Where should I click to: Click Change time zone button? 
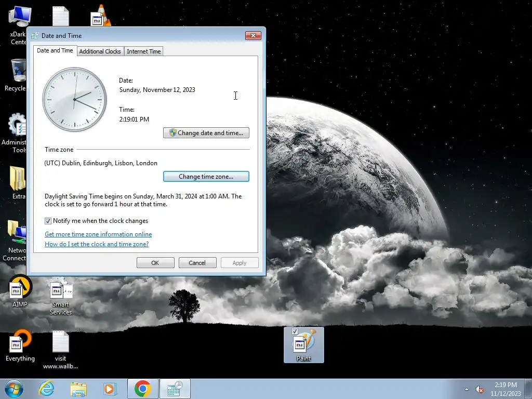(x=206, y=177)
